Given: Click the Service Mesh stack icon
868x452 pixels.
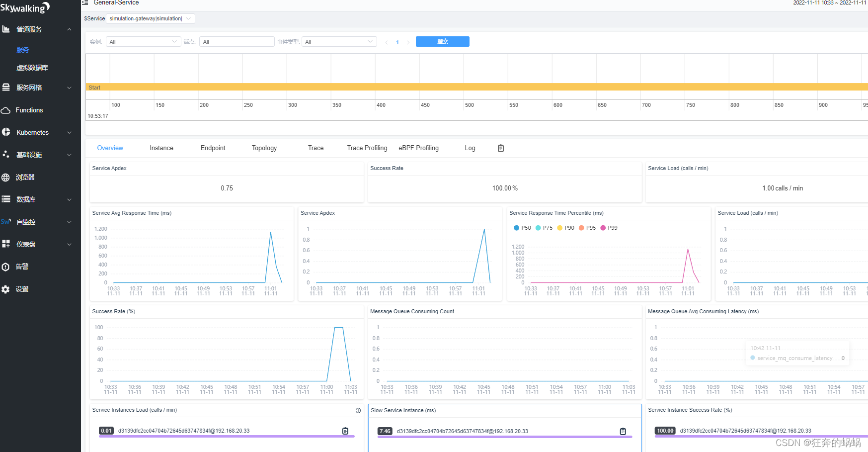Looking at the screenshot, I should click(6, 88).
